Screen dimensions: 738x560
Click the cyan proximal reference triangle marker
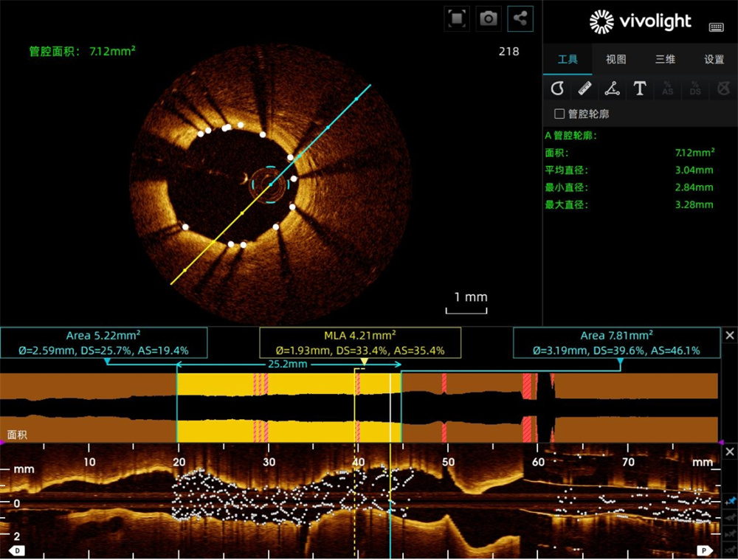[x=621, y=362]
